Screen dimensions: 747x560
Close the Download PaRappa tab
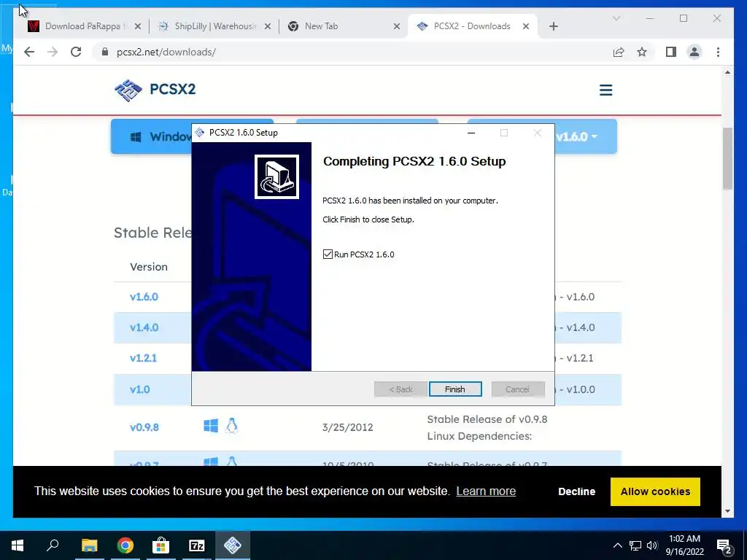pyautogui.click(x=138, y=27)
